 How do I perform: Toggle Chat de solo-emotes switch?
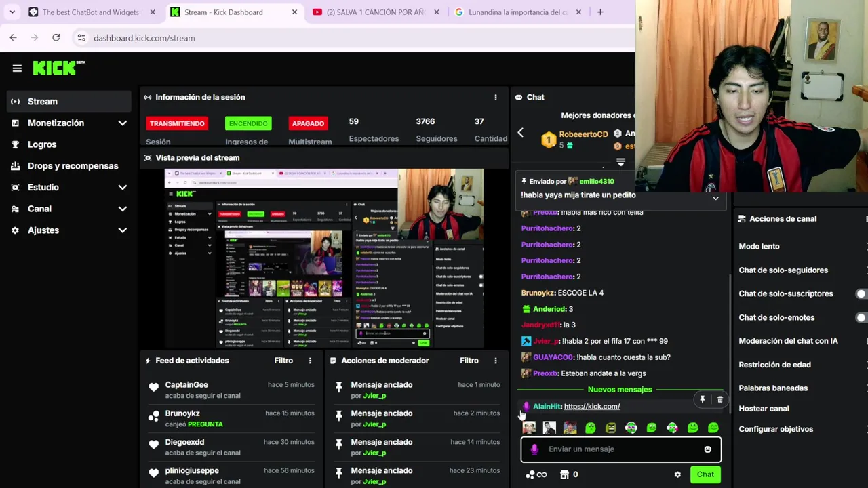point(862,318)
